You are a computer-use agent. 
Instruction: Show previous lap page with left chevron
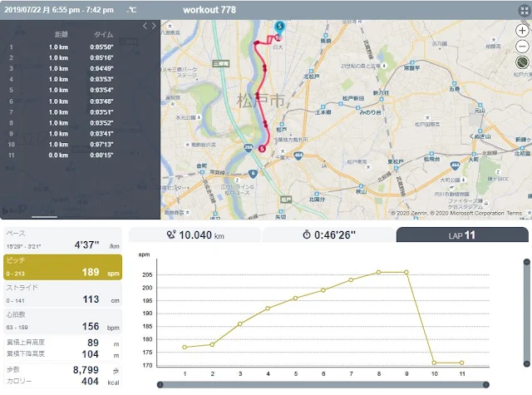click(145, 26)
